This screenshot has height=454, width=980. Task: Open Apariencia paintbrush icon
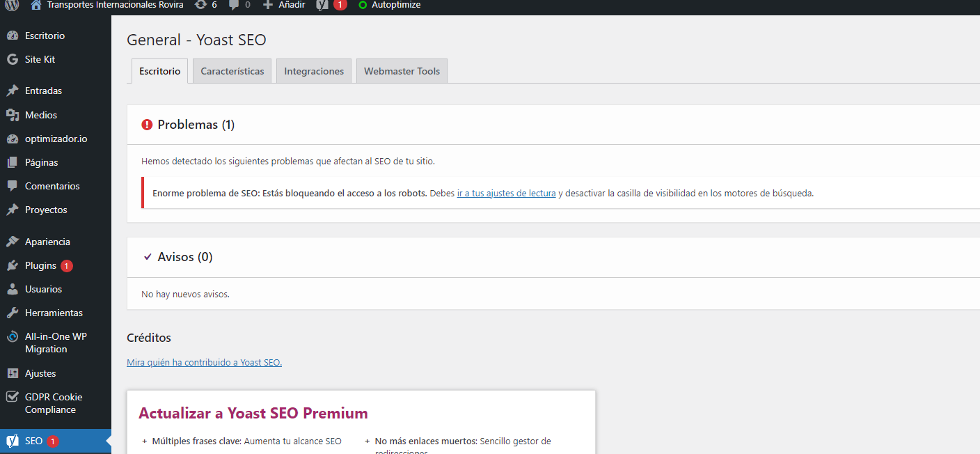coord(12,242)
